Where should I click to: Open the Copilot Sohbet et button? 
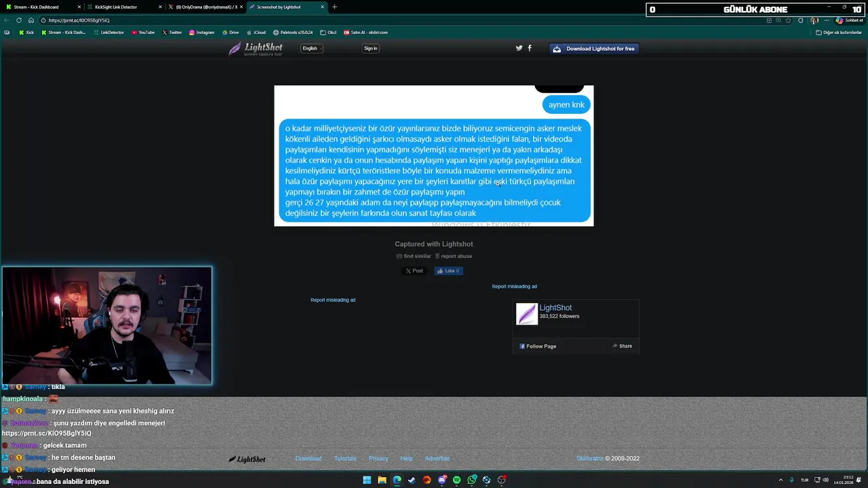coord(848,20)
